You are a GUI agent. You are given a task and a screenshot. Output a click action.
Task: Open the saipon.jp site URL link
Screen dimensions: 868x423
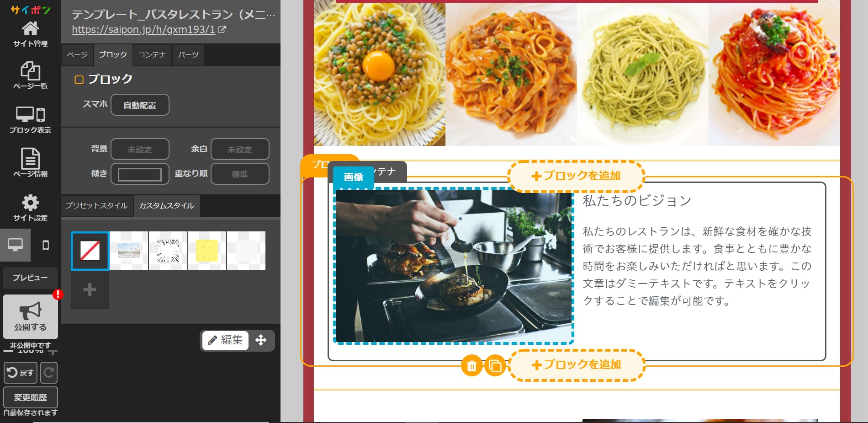[143, 30]
